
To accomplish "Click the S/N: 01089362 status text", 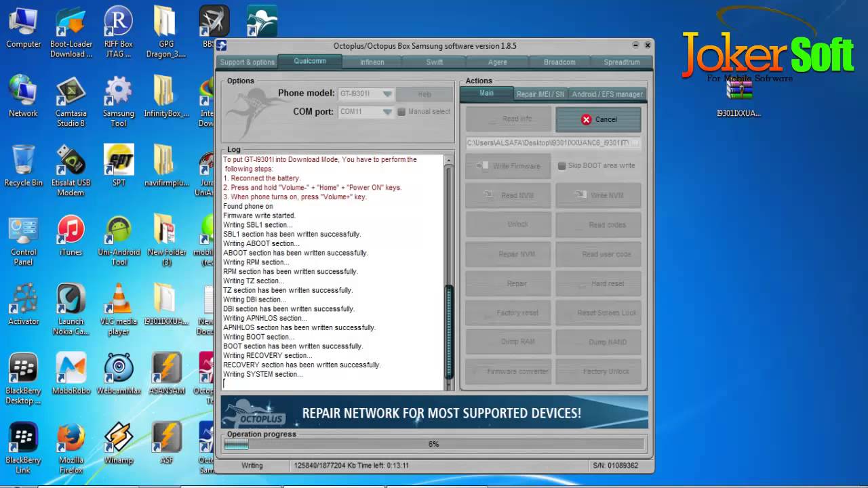I will point(615,466).
